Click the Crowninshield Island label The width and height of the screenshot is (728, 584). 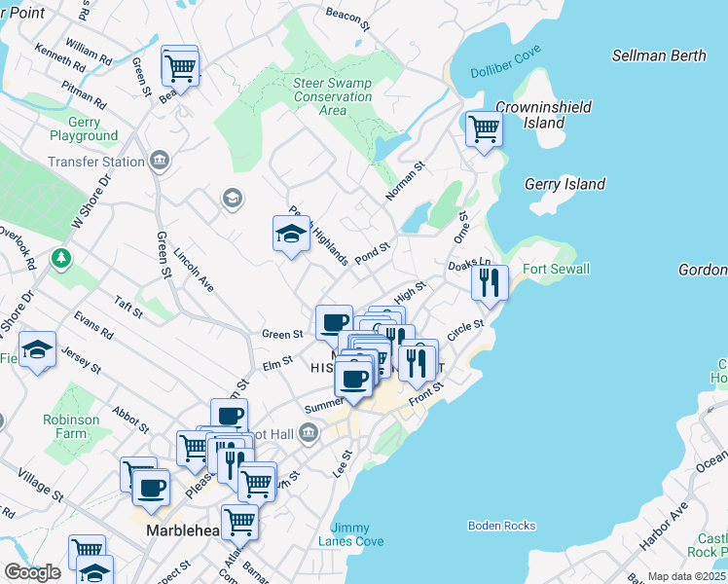pyautogui.click(x=544, y=115)
